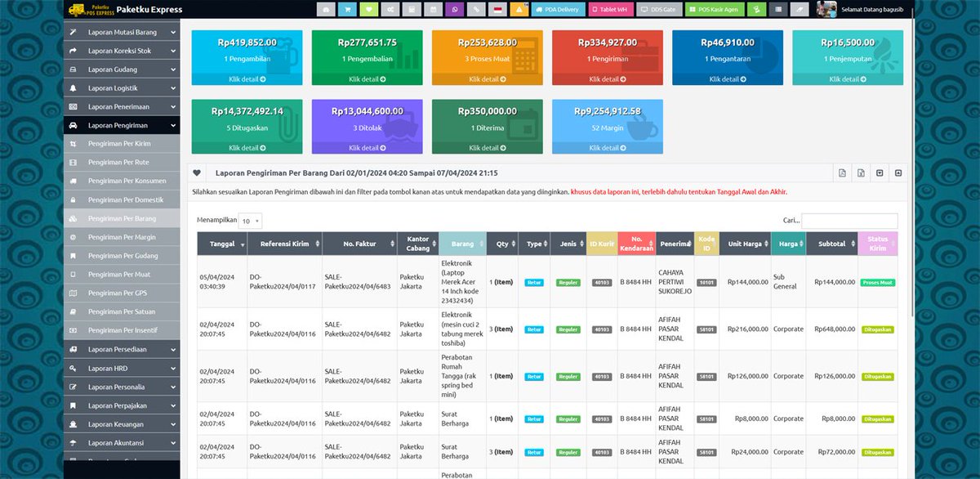Sort table by Tanggal column header
The height and width of the screenshot is (479, 980).
pyautogui.click(x=222, y=244)
